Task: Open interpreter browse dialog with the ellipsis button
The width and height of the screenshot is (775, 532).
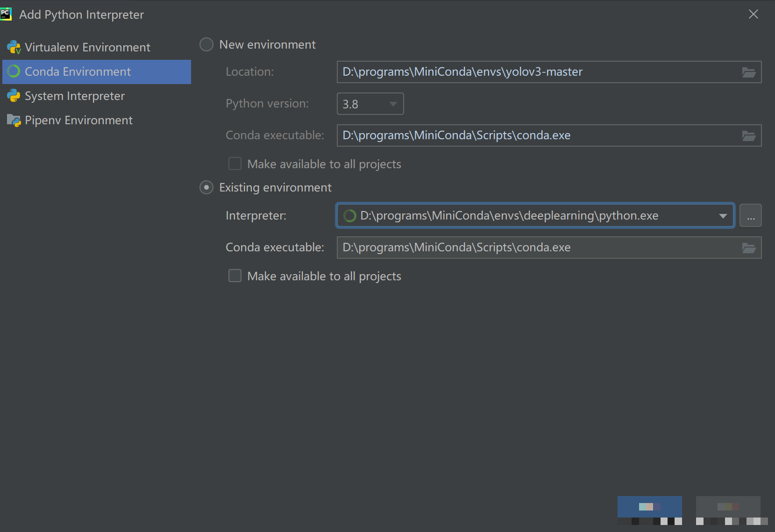Action: [x=751, y=216]
